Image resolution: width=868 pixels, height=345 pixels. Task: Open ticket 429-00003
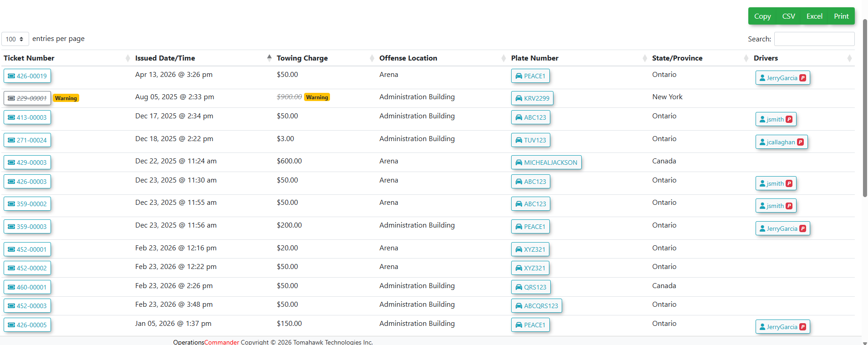(x=27, y=162)
